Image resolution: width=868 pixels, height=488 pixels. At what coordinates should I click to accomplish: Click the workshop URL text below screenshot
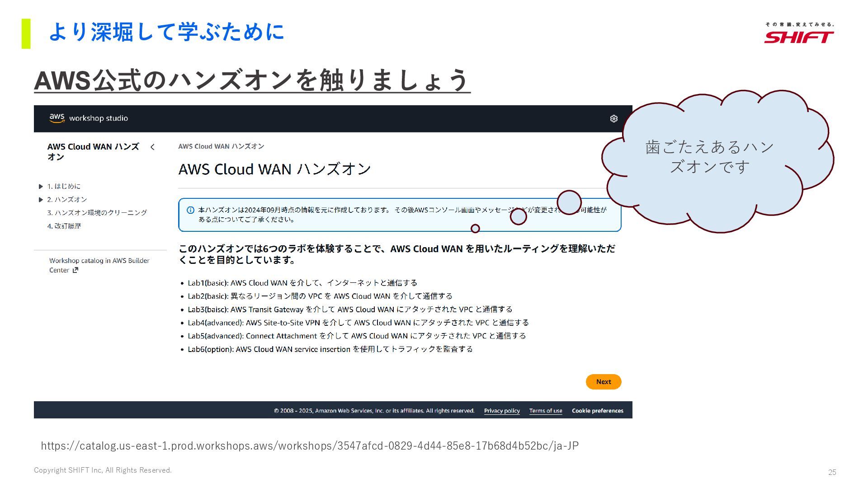[310, 446]
